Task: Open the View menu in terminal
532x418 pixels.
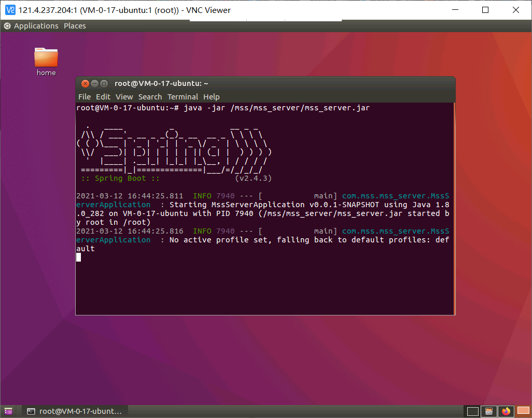Action: pyautogui.click(x=124, y=97)
